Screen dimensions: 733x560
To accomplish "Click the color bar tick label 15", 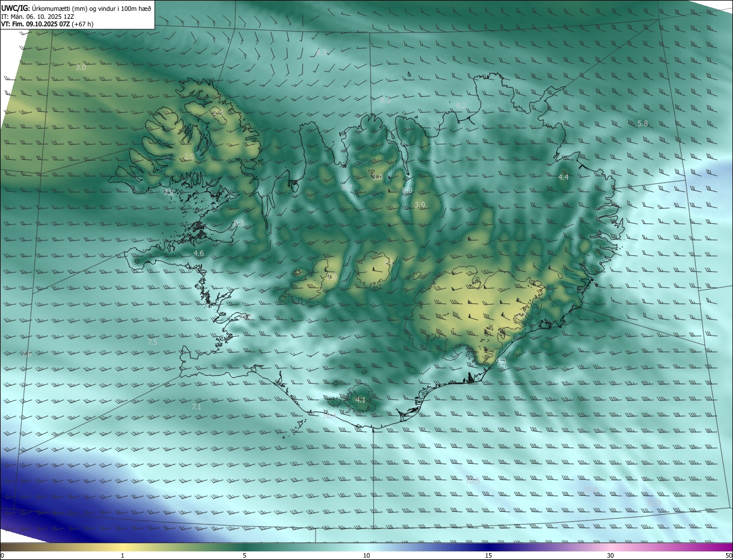I will point(488,555).
